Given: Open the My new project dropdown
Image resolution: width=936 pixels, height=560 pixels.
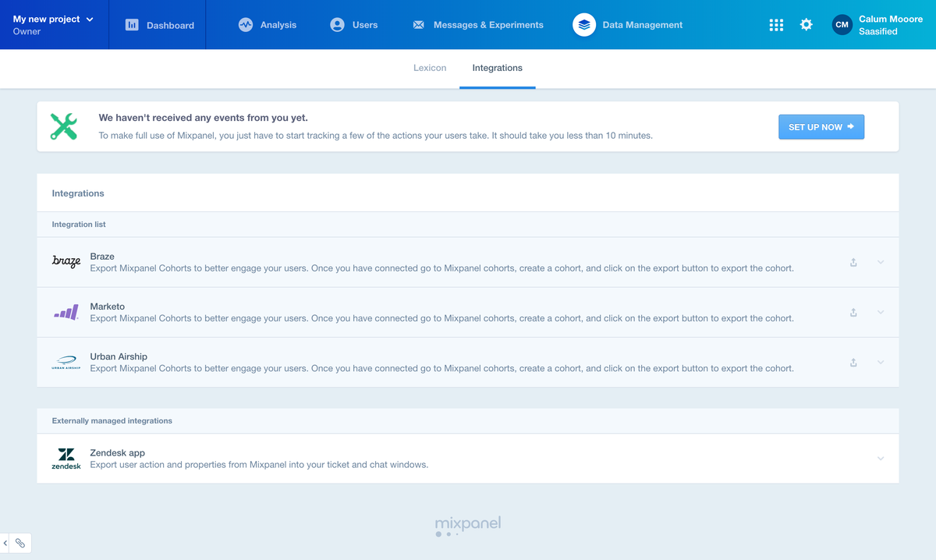Looking at the screenshot, I should click(x=53, y=19).
